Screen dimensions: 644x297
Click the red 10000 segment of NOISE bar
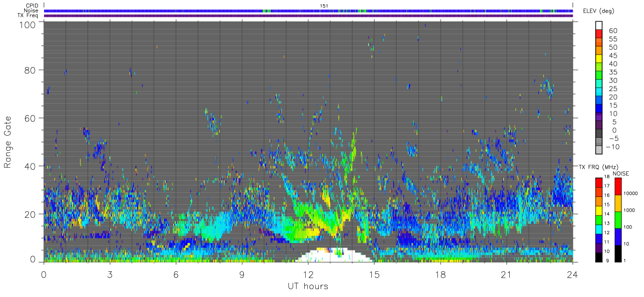(618, 186)
